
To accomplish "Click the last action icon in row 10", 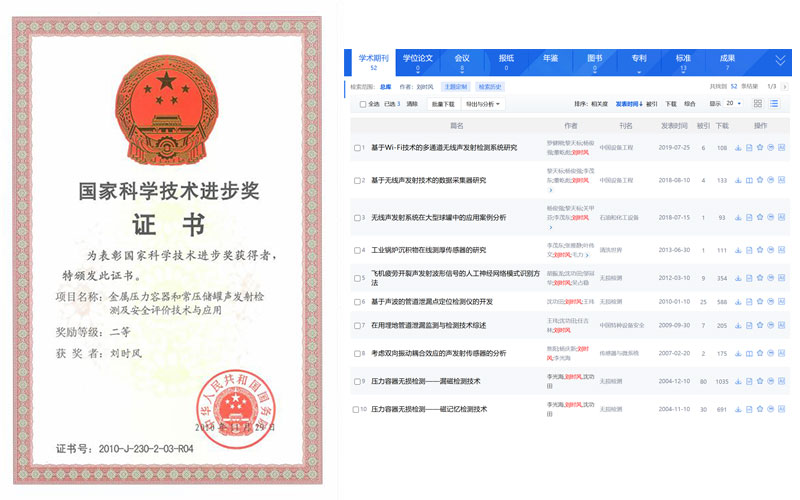I will click(x=781, y=409).
